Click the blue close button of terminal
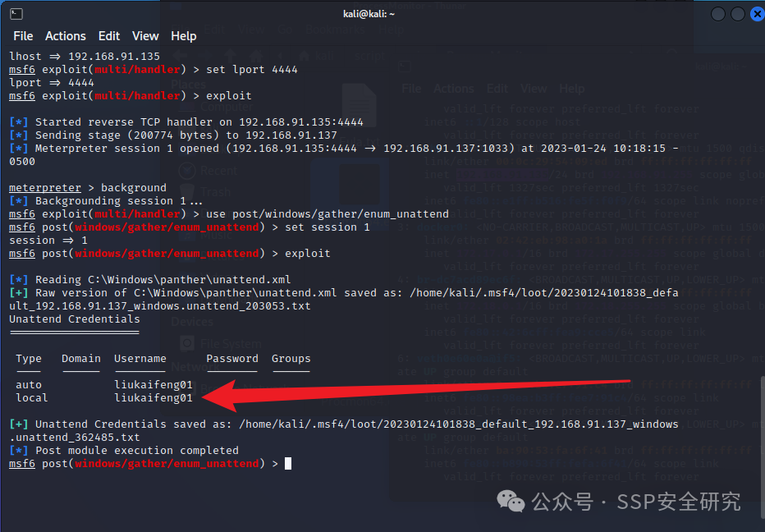 pos(757,14)
